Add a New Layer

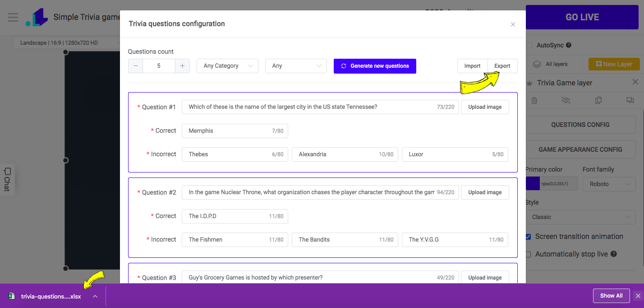coord(614,64)
